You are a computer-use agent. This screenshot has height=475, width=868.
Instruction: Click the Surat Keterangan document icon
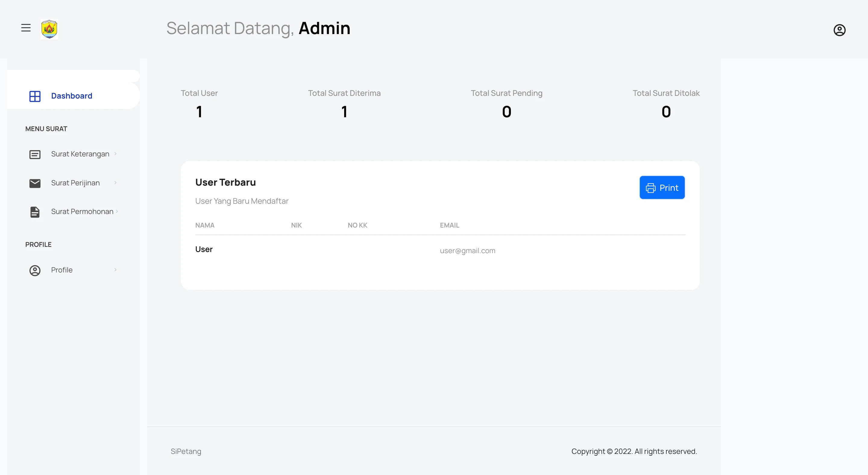pos(35,154)
